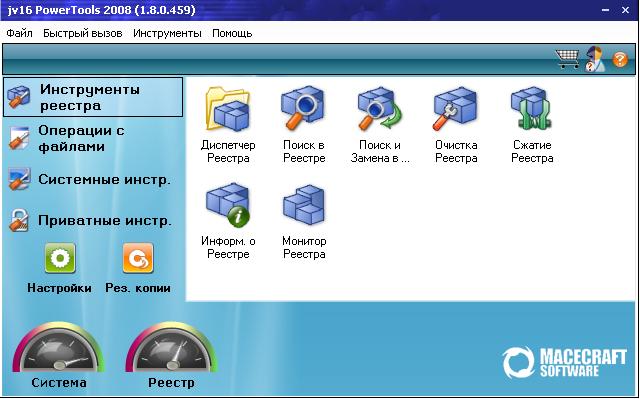The width and height of the screenshot is (640, 399).
Task: Open Сжатие Реестра compactor
Action: [531, 108]
